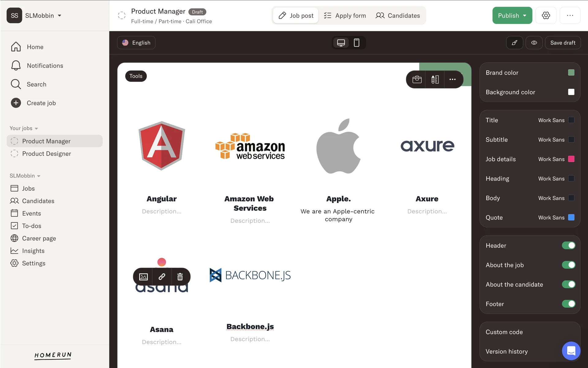This screenshot has width=588, height=368.
Task: Turn off the Footer switch
Action: [x=568, y=304]
